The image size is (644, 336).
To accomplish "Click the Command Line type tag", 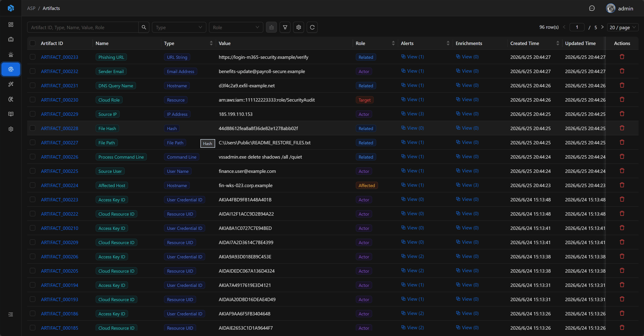I will pos(181,157).
